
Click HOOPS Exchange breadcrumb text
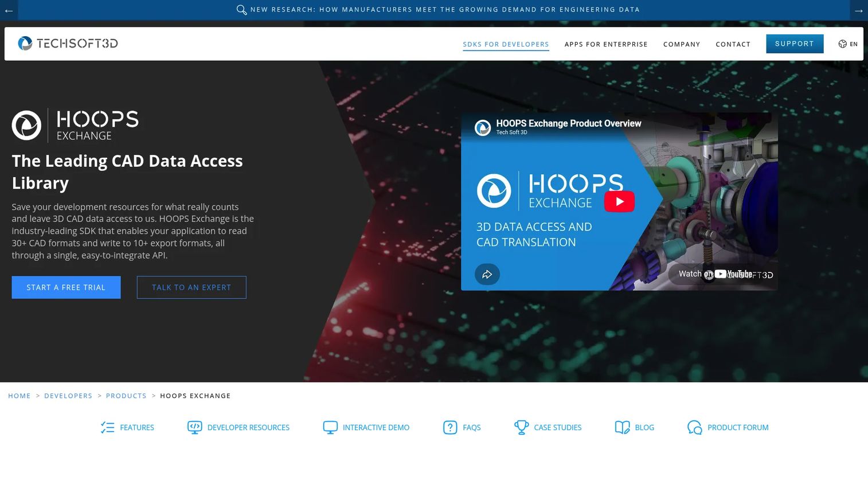[196, 396]
